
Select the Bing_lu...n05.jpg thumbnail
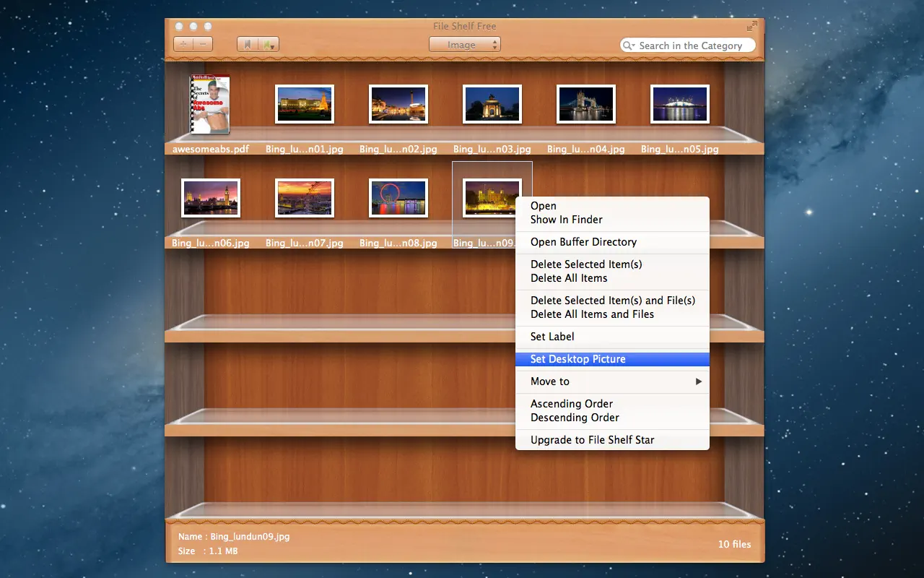click(x=679, y=104)
